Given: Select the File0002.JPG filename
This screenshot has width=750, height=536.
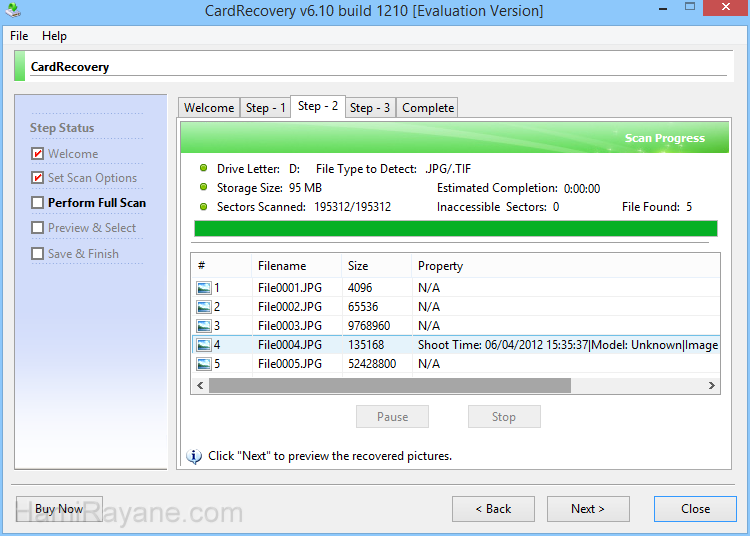Looking at the screenshot, I should (x=290, y=307).
